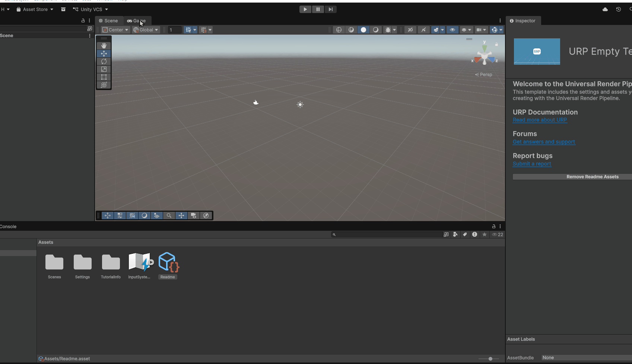
Task: Select the Scale tool
Action: click(x=104, y=69)
